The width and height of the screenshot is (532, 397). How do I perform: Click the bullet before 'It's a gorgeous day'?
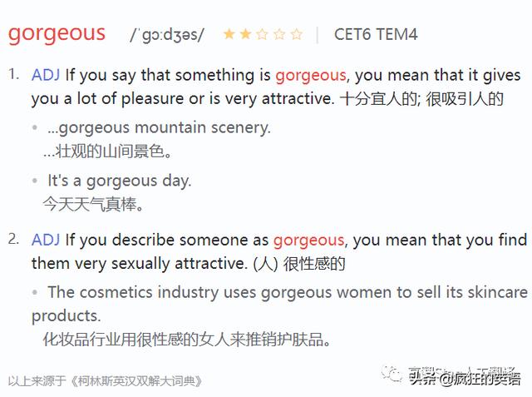[x=34, y=181]
